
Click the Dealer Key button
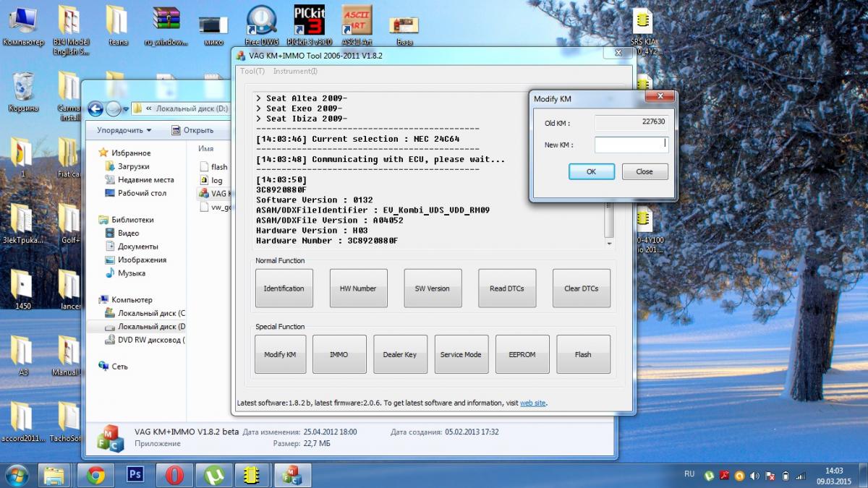point(400,354)
